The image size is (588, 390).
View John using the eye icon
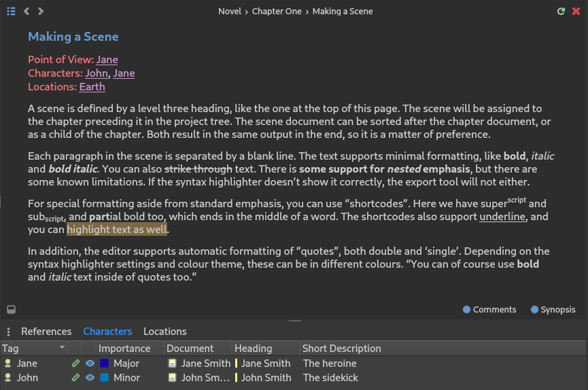click(90, 377)
